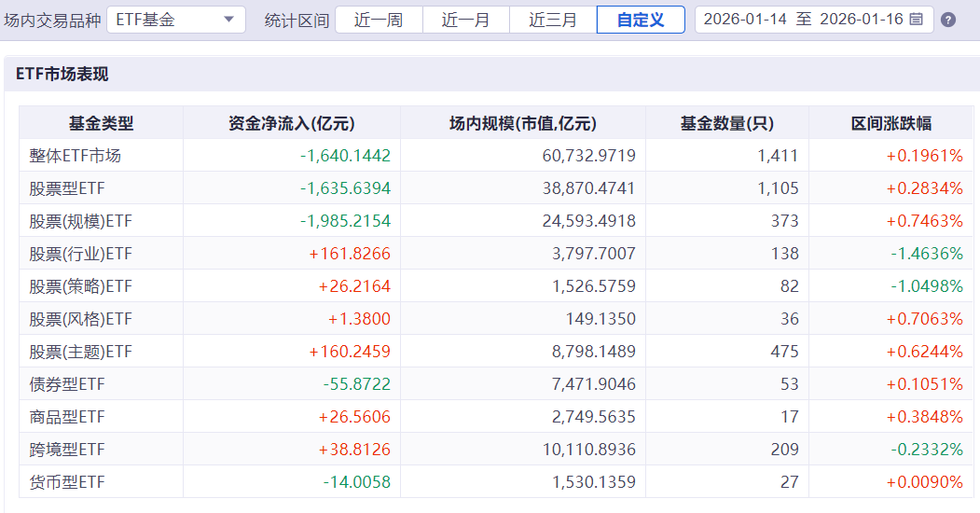
Task: Click the 区间涨跌幅 column header
Action: (x=891, y=123)
